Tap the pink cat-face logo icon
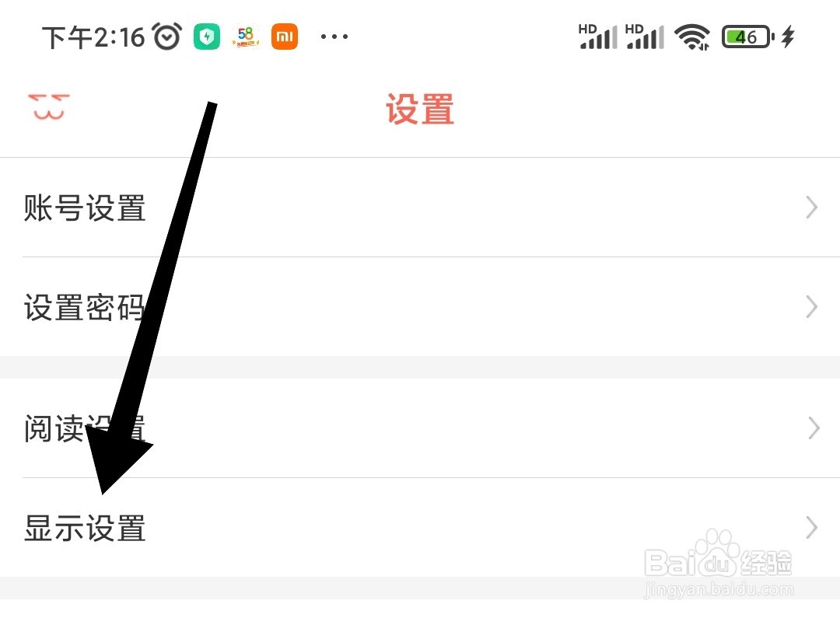The image size is (840, 618). tap(49, 107)
